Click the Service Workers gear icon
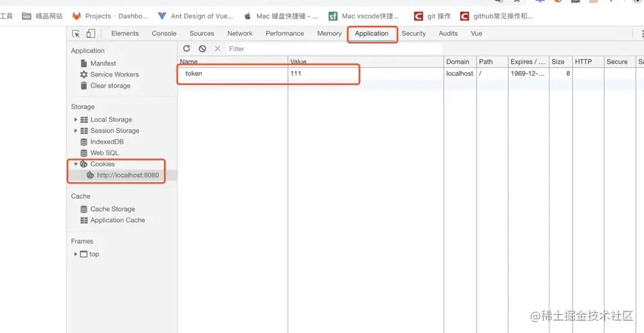This screenshot has width=644, height=333. tap(84, 74)
